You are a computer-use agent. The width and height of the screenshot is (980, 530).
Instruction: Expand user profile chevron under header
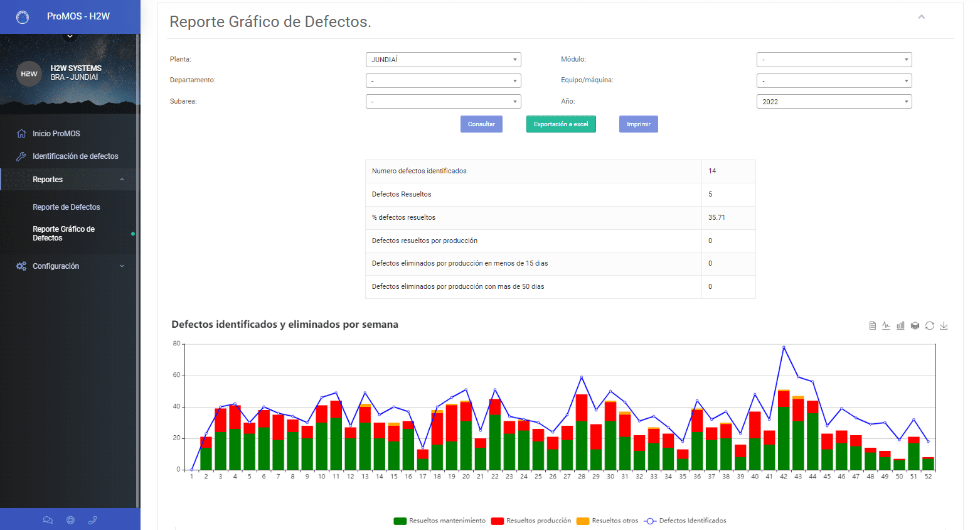70,36
